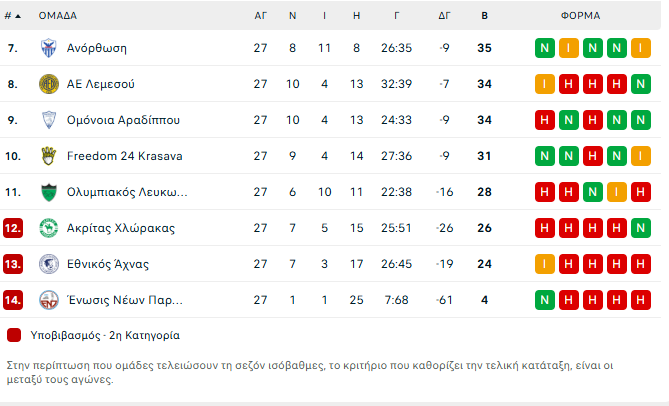The image size is (669, 406).
Task: Click the ΑΕ Λεμεσού team logo
Action: coord(48,84)
